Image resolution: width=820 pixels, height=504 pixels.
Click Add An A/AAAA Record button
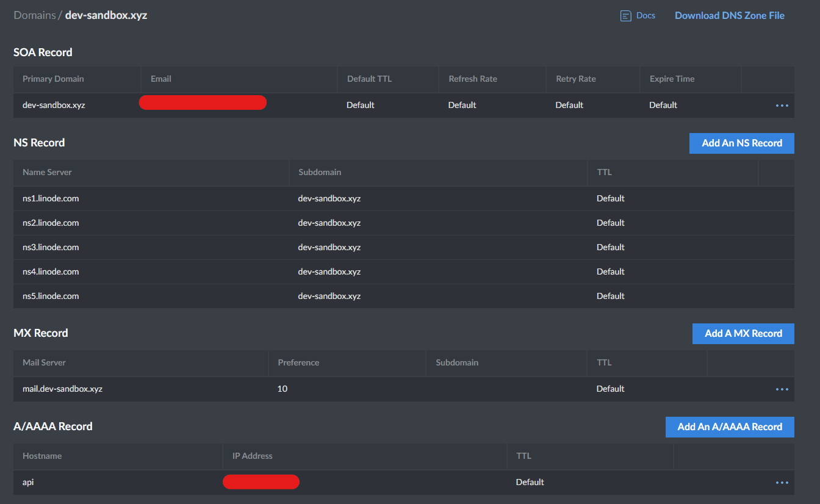(729, 427)
